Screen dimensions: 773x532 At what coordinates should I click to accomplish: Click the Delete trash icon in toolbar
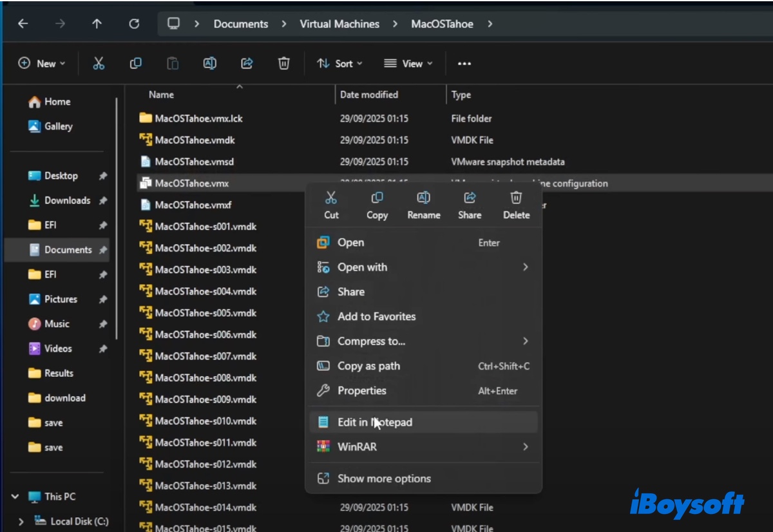(x=283, y=63)
